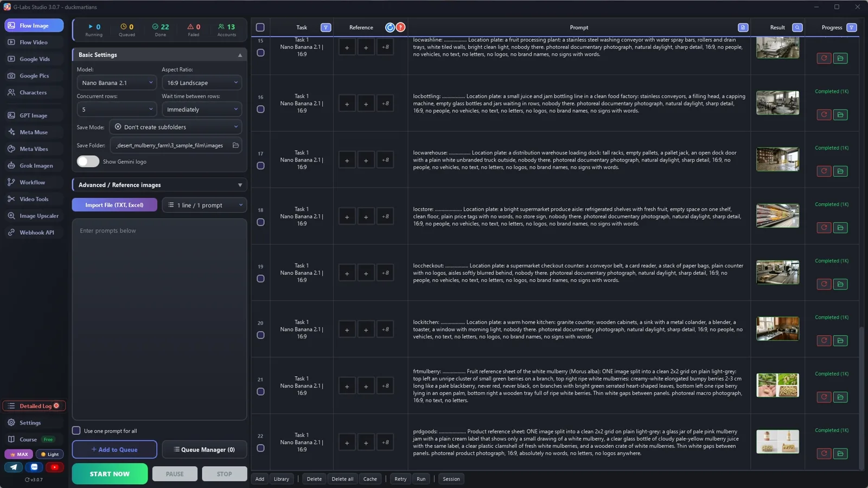The image size is (868, 488).
Task: Click the Add to Queue button
Action: [x=114, y=450]
